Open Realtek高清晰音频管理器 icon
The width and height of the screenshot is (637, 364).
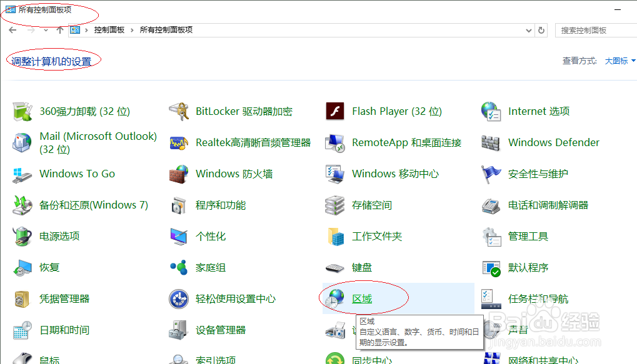tap(179, 142)
